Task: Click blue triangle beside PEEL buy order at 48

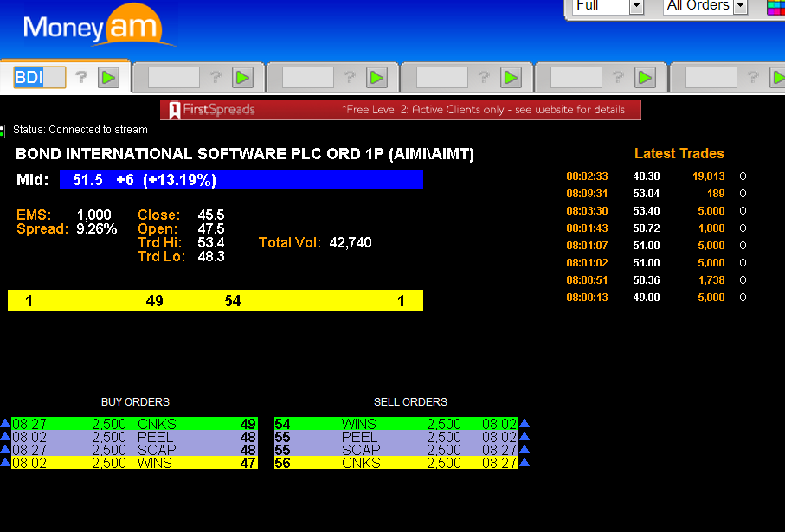Action: click(5, 436)
